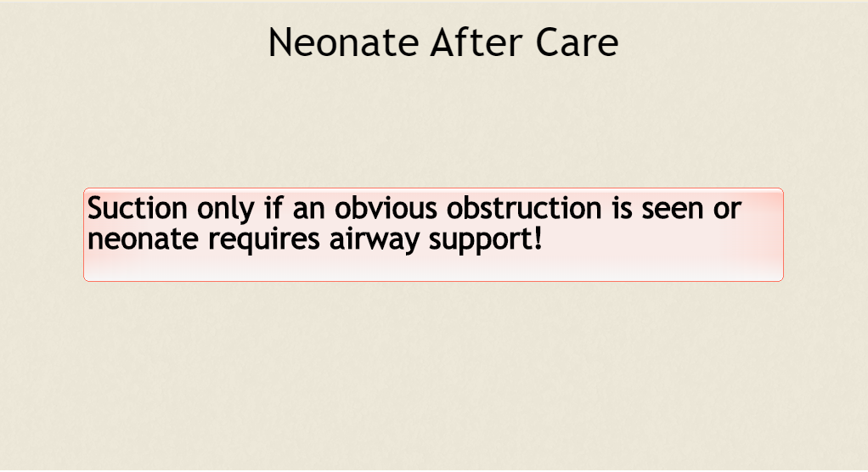Click the Neonate After Care slide title
Image resolution: width=868 pixels, height=472 pixels.
[x=442, y=42]
